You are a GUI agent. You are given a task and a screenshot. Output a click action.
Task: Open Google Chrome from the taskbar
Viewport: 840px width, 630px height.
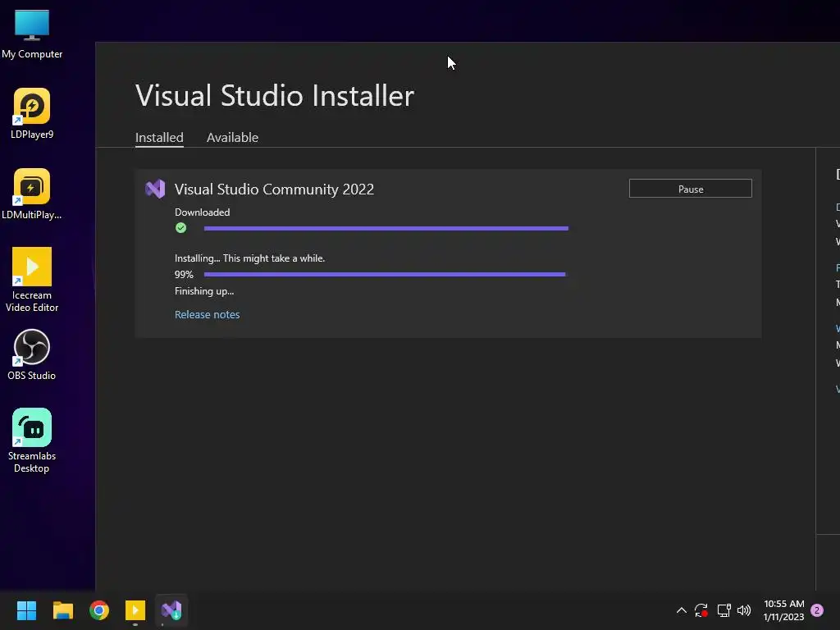click(x=99, y=610)
